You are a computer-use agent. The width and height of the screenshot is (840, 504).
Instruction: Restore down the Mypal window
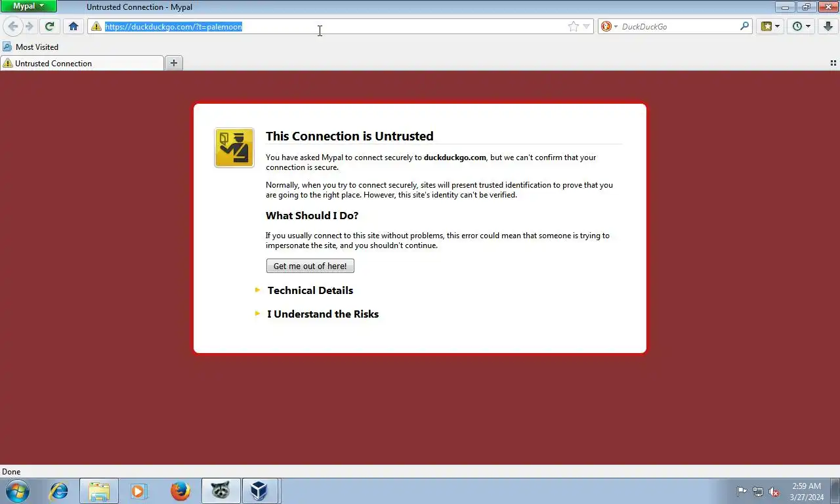(806, 7)
